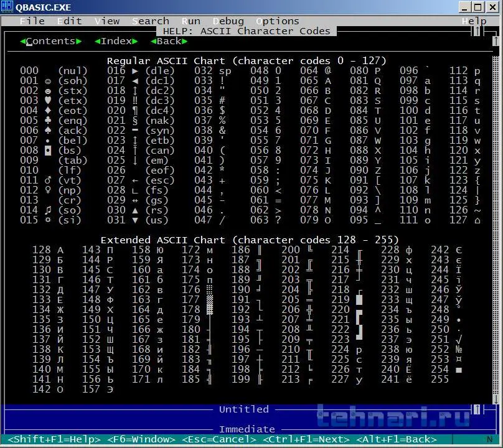This screenshot has height=448, width=503.
Task: Open the Options menu
Action: 278,21
